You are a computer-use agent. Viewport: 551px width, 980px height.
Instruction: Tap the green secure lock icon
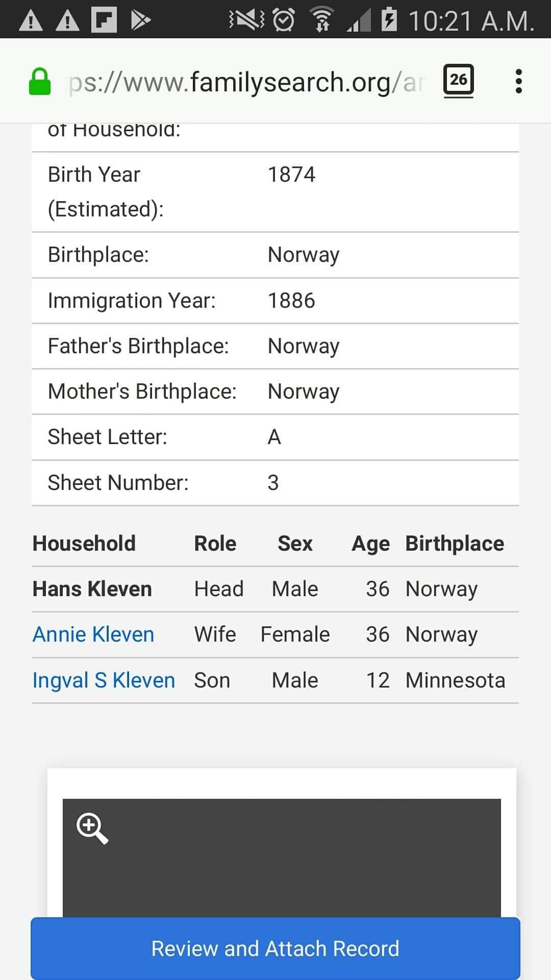coord(40,82)
